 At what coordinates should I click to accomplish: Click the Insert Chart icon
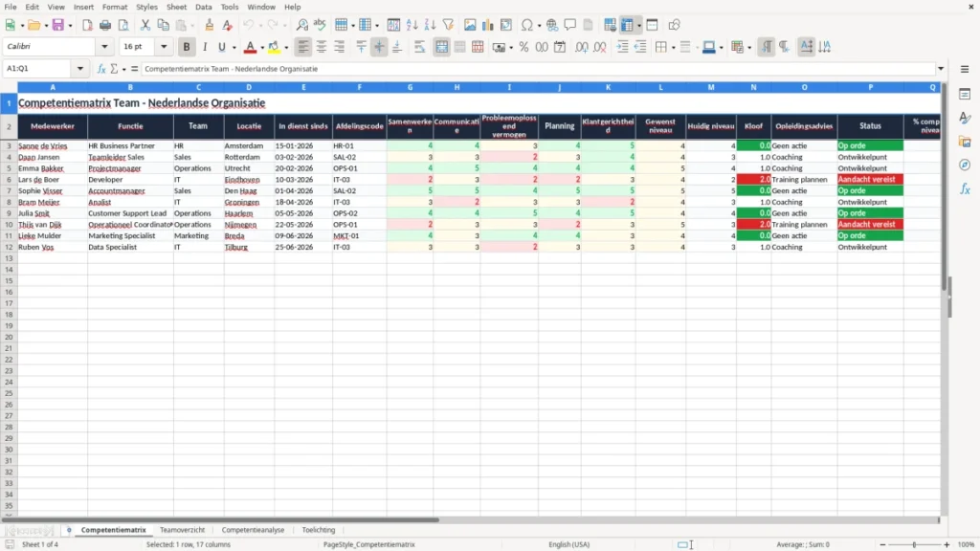[x=488, y=25]
